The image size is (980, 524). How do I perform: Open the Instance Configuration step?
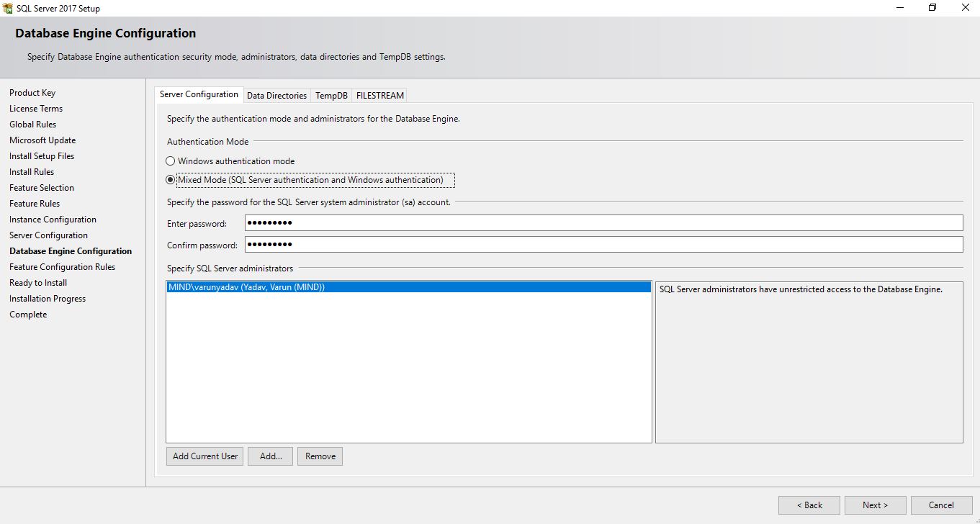53,219
